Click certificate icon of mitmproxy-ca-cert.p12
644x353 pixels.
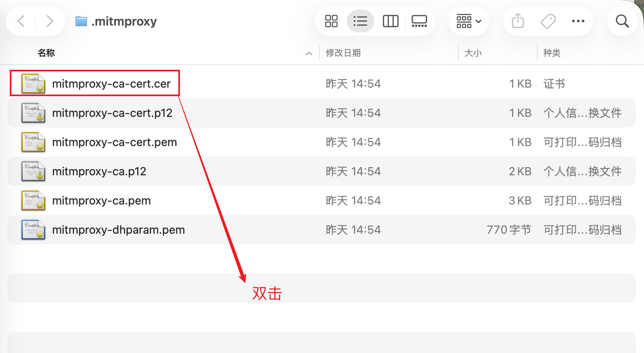coord(34,113)
